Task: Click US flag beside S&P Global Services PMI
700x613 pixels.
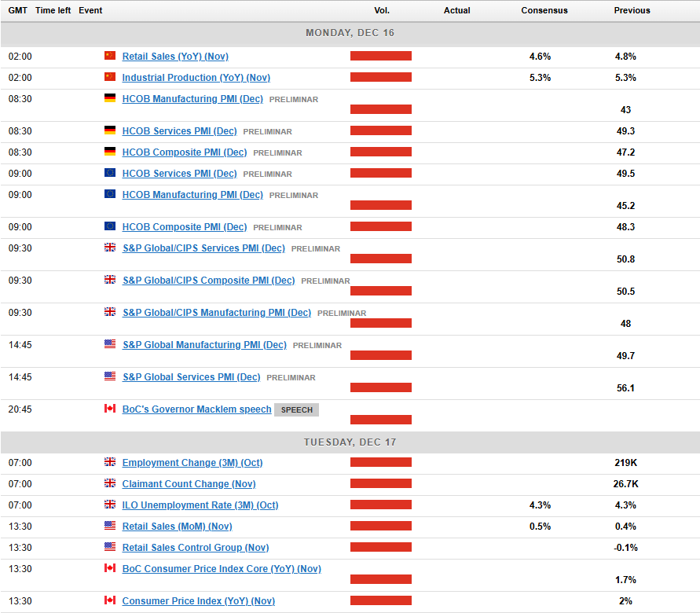Action: tap(110, 376)
